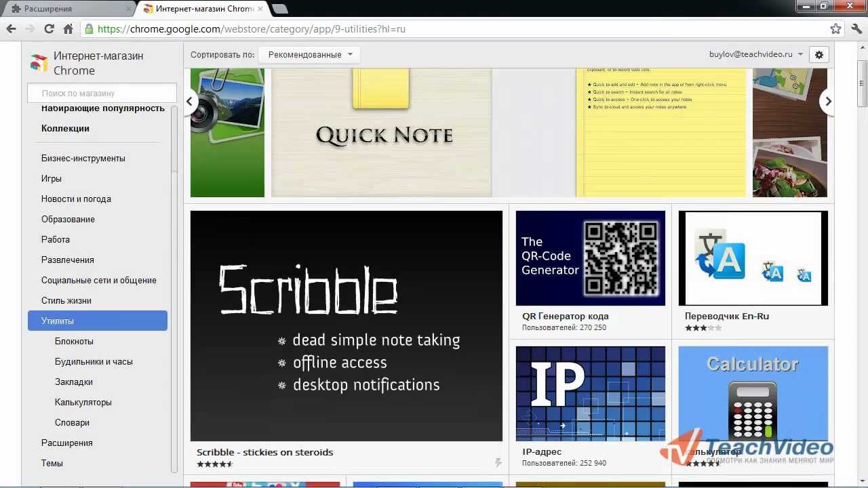This screenshot has height=488, width=868.
Task: Open the Калькуляторы subcategory
Action: [x=83, y=403]
